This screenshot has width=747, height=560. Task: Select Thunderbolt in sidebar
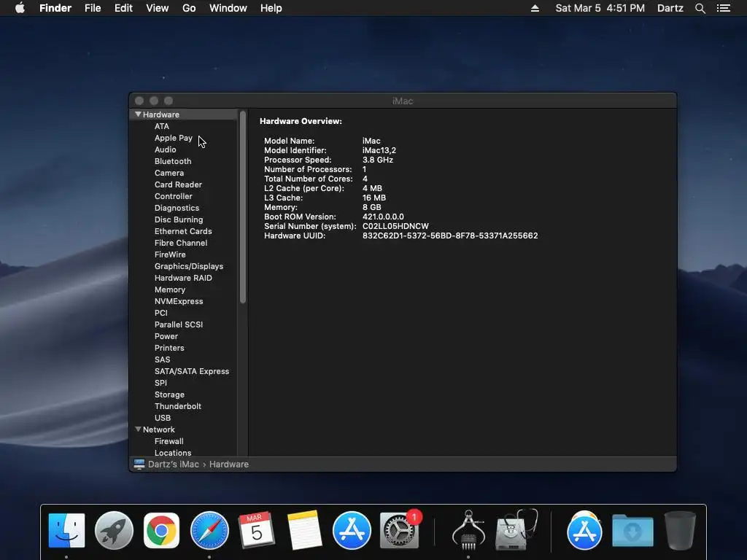[x=178, y=406]
